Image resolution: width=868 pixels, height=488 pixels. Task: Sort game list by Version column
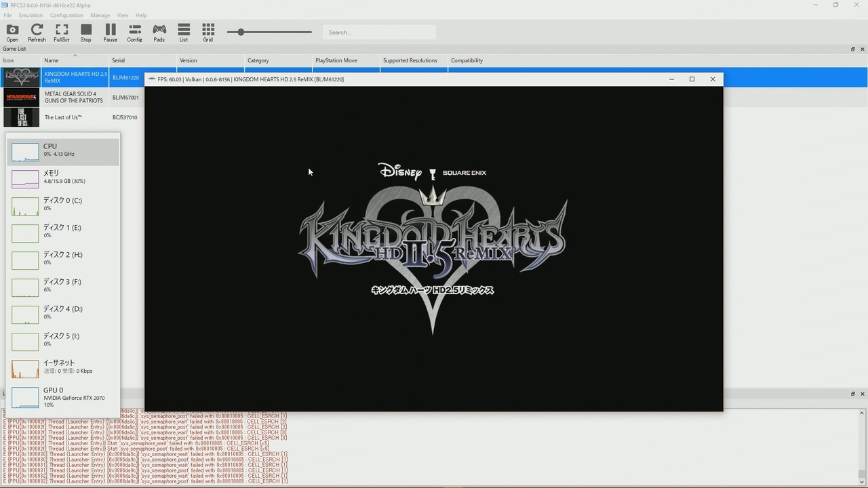tap(210, 60)
